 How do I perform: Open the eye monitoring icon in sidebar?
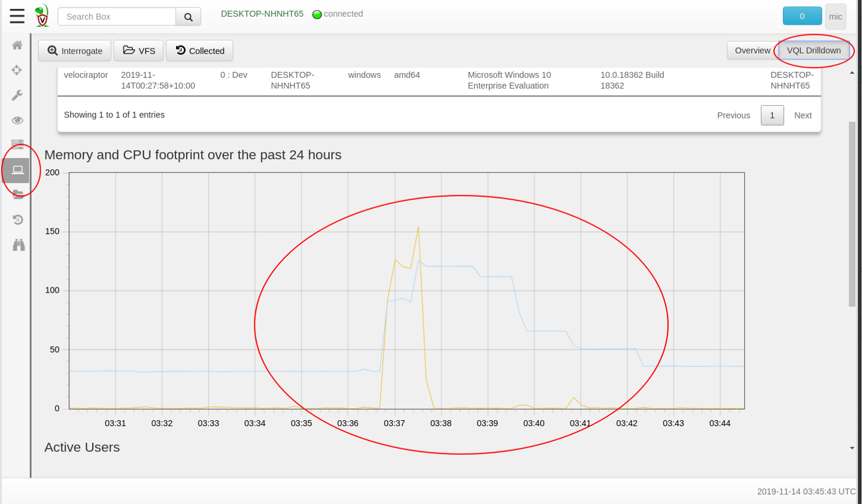point(17,120)
